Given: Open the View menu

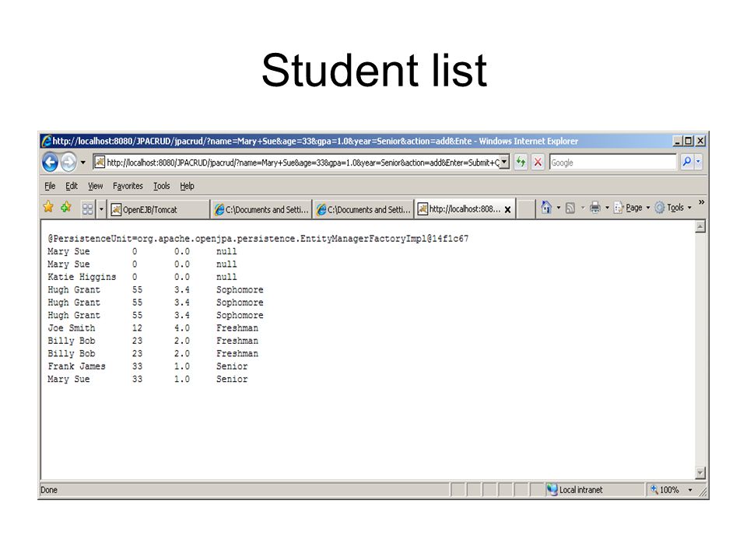Looking at the screenshot, I should (95, 186).
